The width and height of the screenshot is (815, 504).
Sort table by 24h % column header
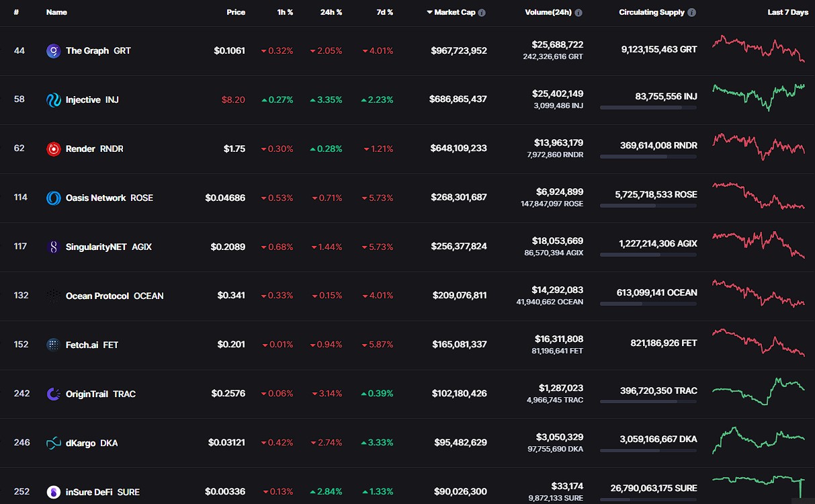point(331,13)
